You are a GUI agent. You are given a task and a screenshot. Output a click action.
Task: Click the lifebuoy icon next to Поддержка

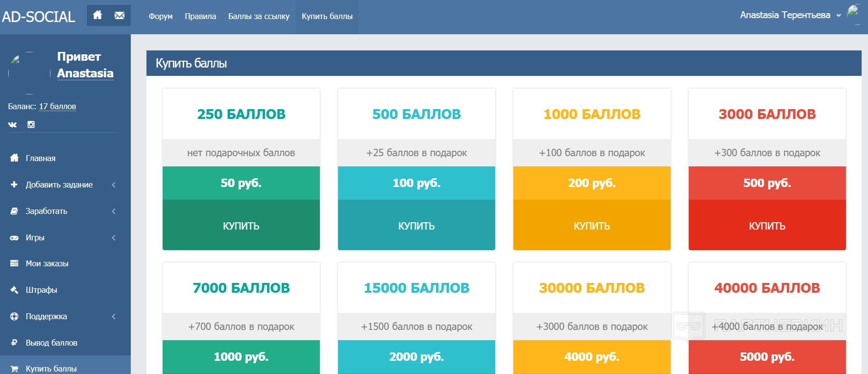[x=14, y=316]
